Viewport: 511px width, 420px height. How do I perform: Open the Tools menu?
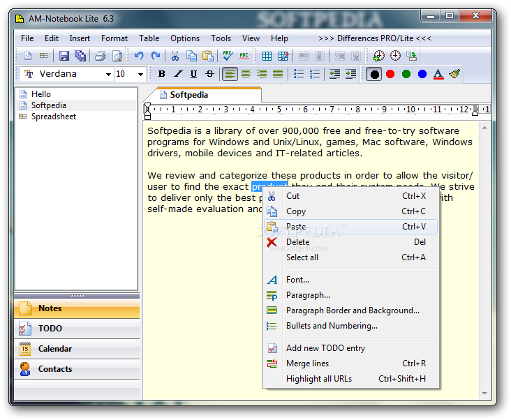(221, 38)
